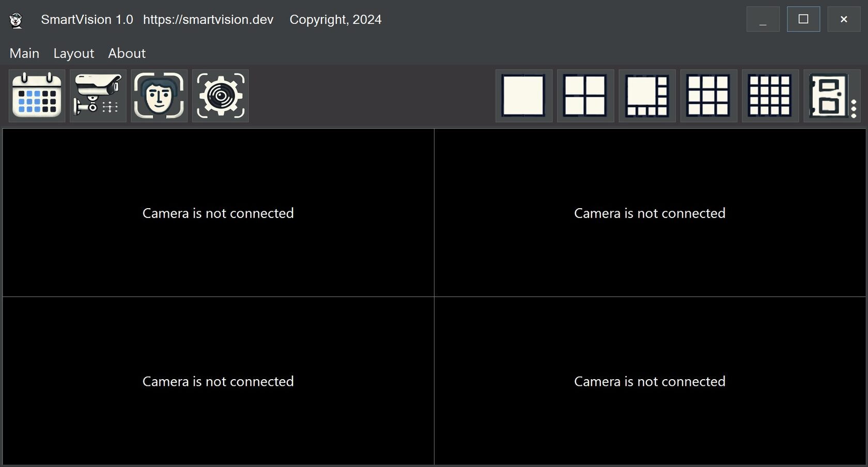Image resolution: width=868 pixels, height=467 pixels.
Task: Select the custom mosaic layout
Action: 828,96
